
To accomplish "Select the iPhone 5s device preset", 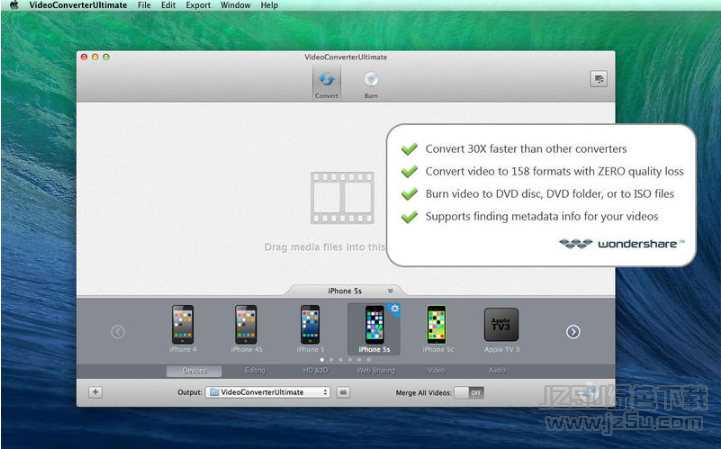I will coord(374,328).
